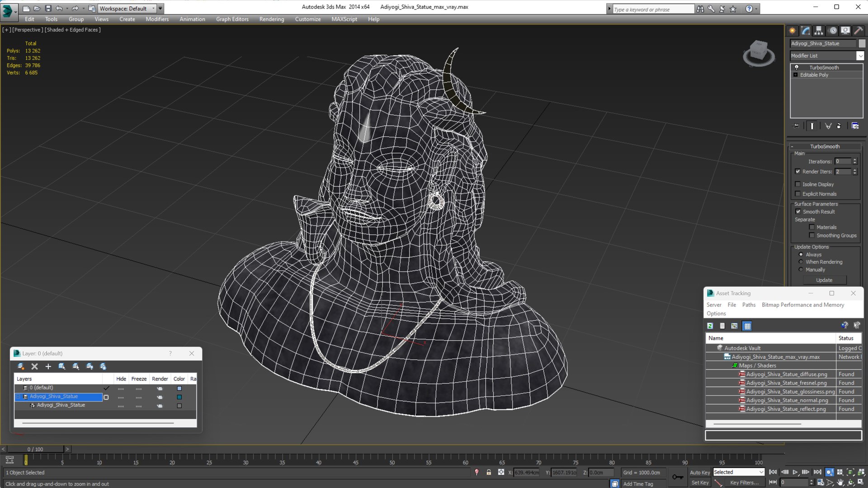Select the When Rendering radio button
Image resolution: width=868 pixels, height=488 pixels.
(x=801, y=262)
